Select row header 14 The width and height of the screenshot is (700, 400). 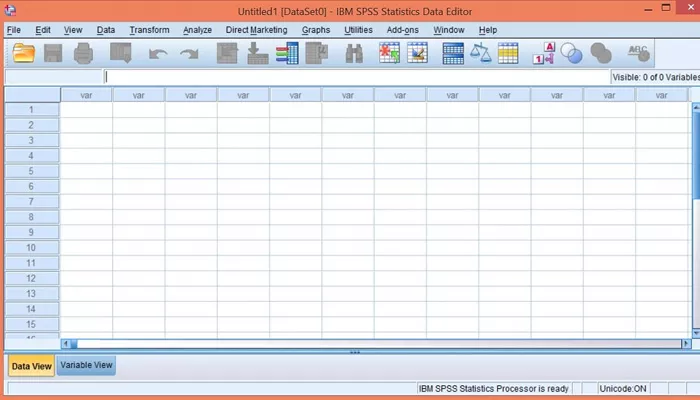coord(32,309)
